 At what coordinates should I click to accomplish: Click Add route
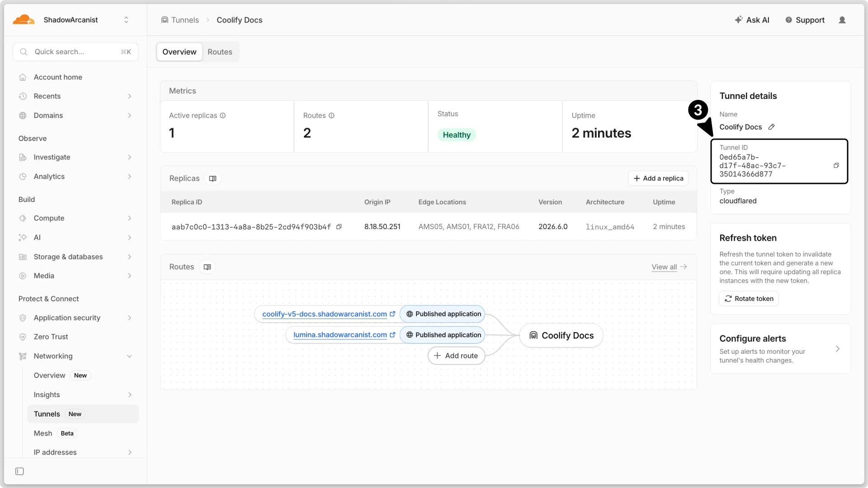(456, 356)
